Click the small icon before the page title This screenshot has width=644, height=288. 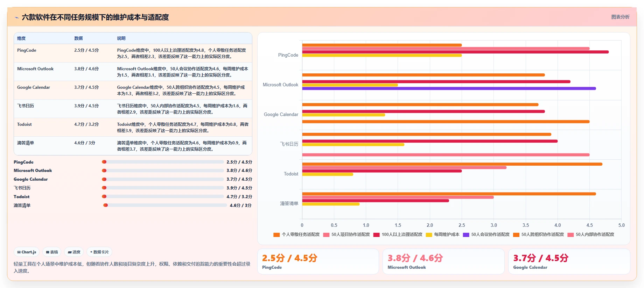(16, 17)
